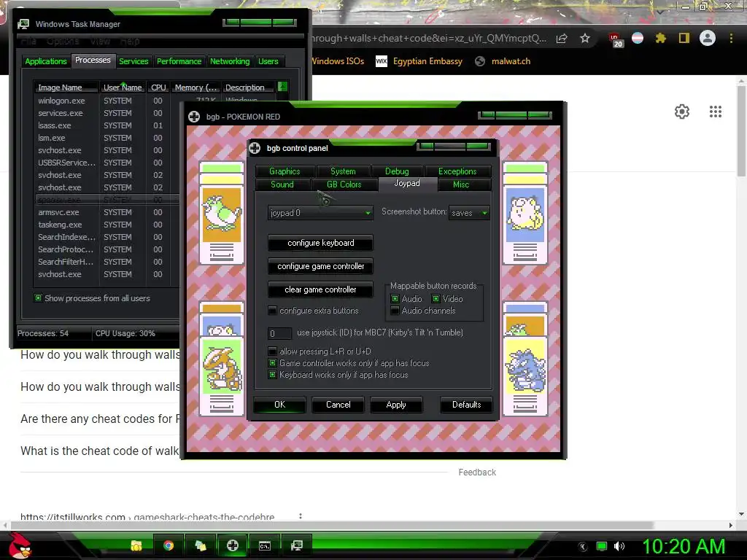Click the joystick ID input field
This screenshot has height=560, width=747.
pyautogui.click(x=279, y=333)
